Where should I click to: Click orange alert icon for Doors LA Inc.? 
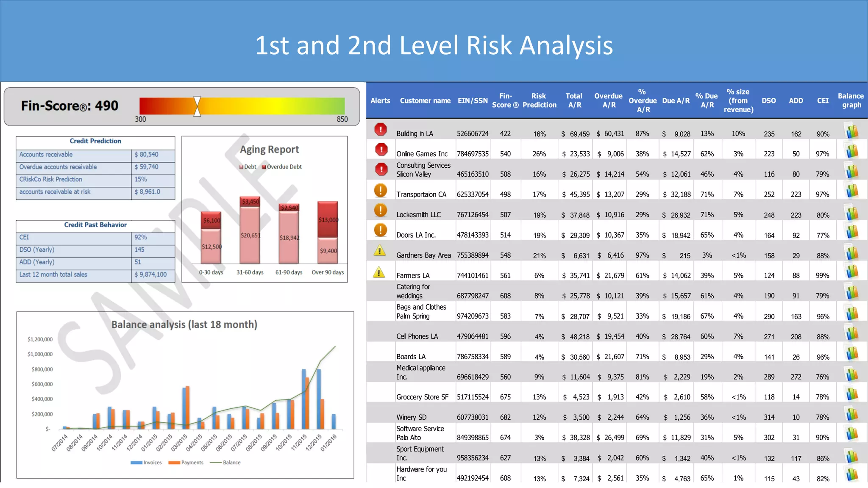click(x=381, y=230)
